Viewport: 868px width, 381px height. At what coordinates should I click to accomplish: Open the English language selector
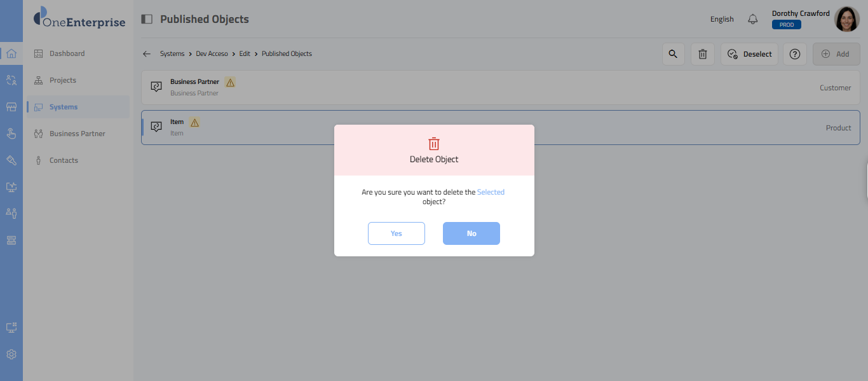click(722, 19)
